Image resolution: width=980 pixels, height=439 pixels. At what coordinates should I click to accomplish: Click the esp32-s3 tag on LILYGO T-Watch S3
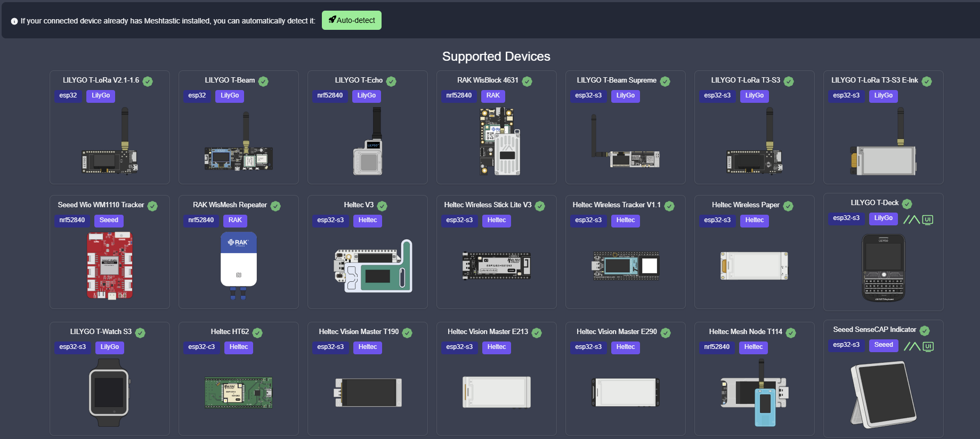72,347
